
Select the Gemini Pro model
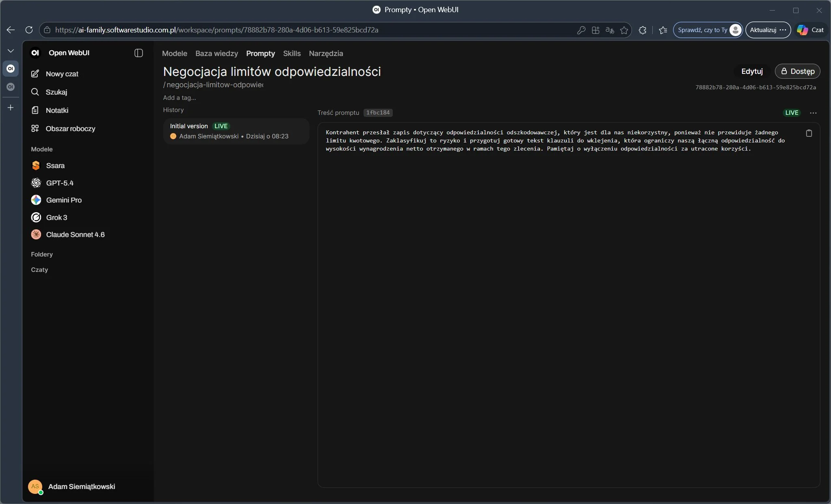pyautogui.click(x=87, y=200)
